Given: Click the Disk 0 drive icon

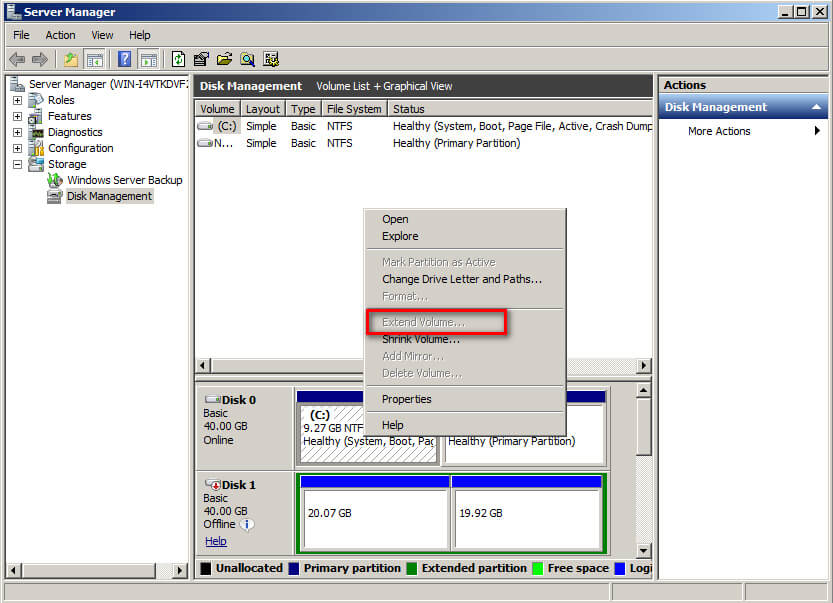Looking at the screenshot, I should [x=212, y=400].
